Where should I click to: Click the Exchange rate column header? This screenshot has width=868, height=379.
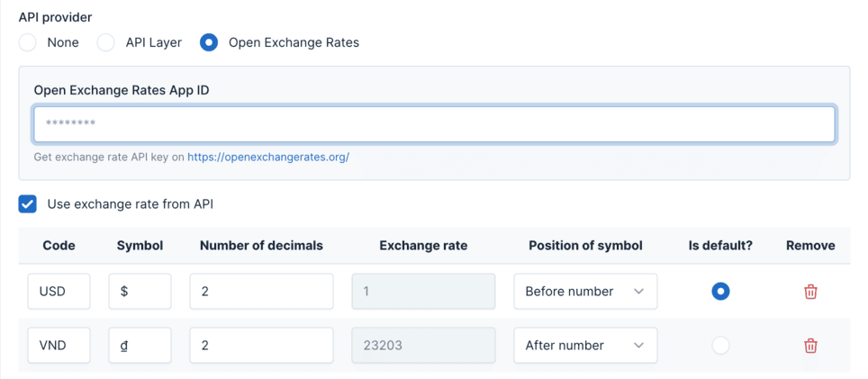423,246
